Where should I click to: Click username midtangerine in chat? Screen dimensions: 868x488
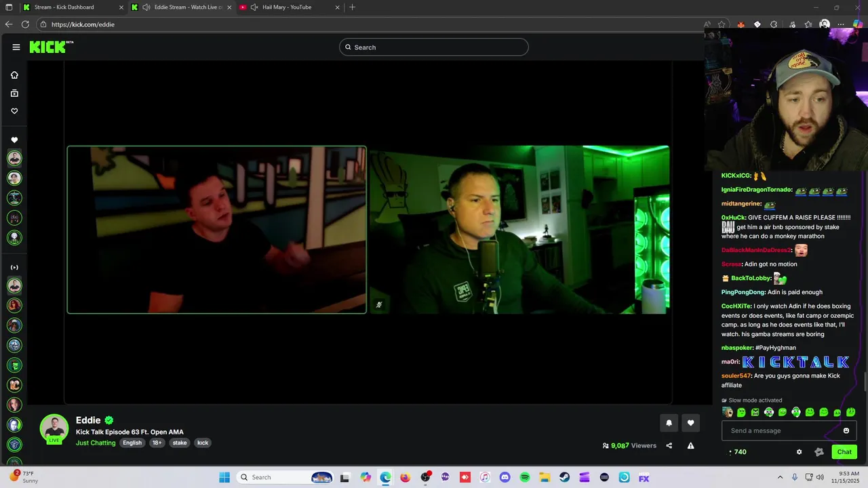coord(741,204)
